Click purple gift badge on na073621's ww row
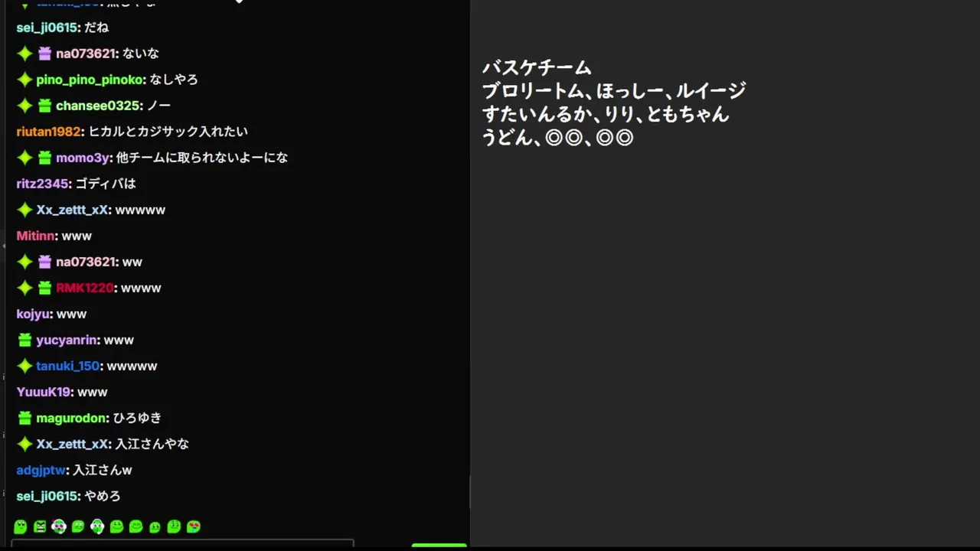 tap(44, 262)
